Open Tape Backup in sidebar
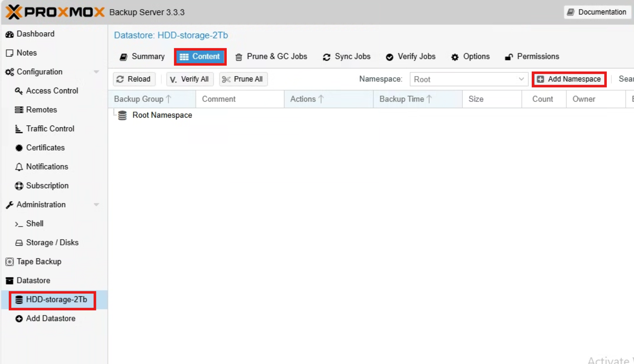The height and width of the screenshot is (364, 634). tap(54, 262)
